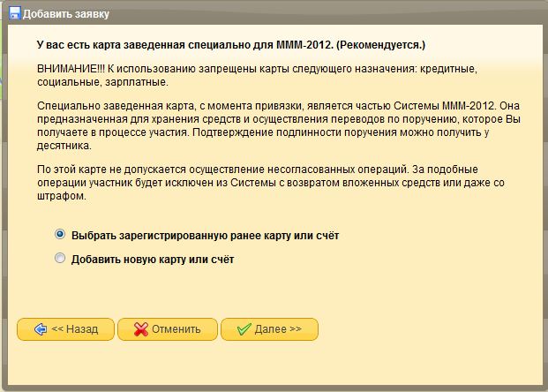Image resolution: width=548 pixels, height=392 pixels.
Task: Click the 'Отменить' cancel button
Action: point(168,329)
